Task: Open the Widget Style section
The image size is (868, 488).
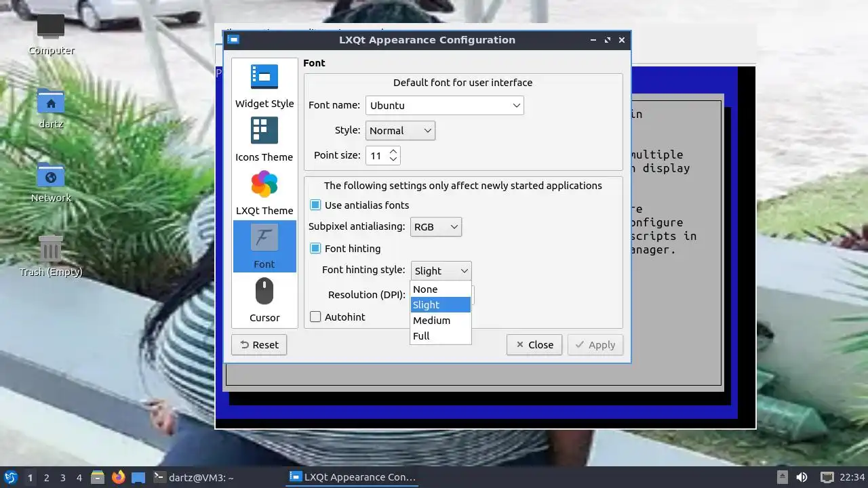Action: pyautogui.click(x=264, y=85)
